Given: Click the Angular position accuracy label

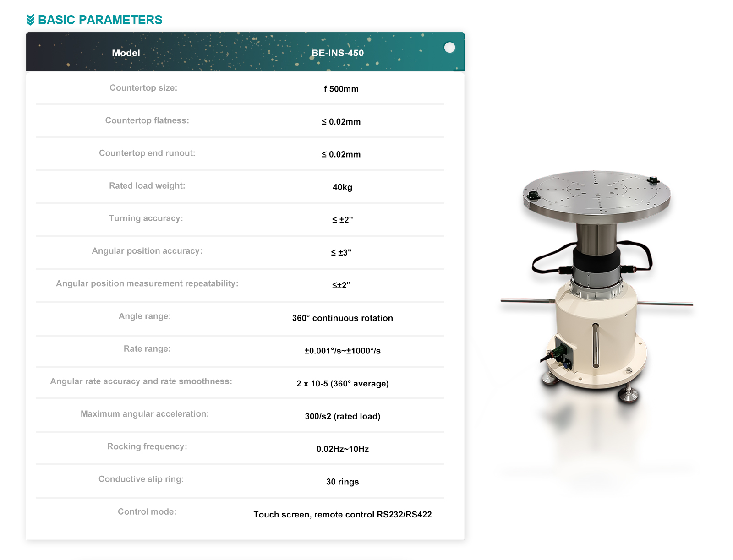Looking at the screenshot, I should 147,251.
